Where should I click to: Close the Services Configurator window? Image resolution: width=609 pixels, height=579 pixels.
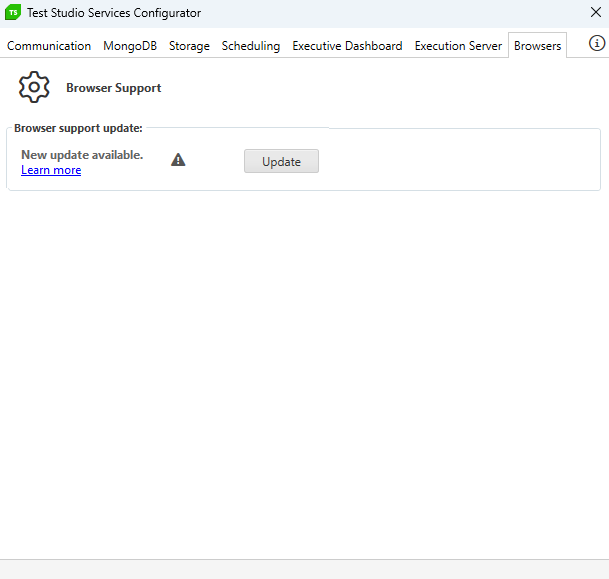(596, 12)
